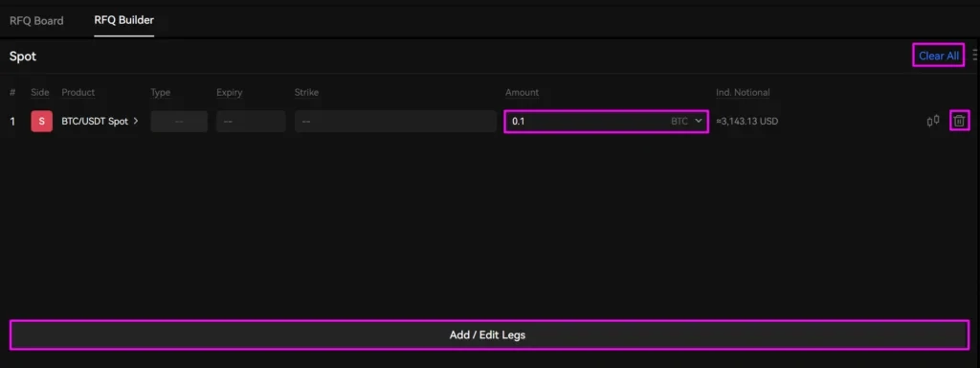Click the Spot section heading

pyautogui.click(x=23, y=57)
